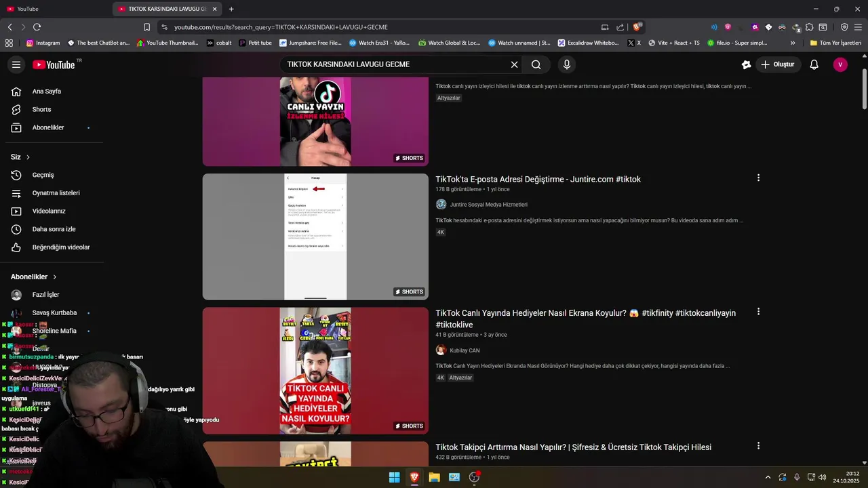Open YouTube notifications bell
Screen dimensions: 868x488
pos(814,64)
